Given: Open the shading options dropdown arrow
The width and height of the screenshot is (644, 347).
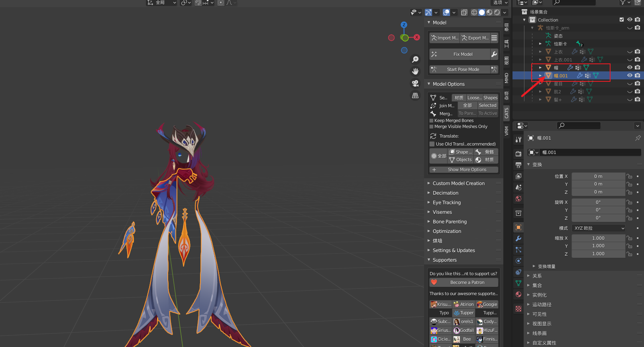Looking at the screenshot, I should 505,12.
